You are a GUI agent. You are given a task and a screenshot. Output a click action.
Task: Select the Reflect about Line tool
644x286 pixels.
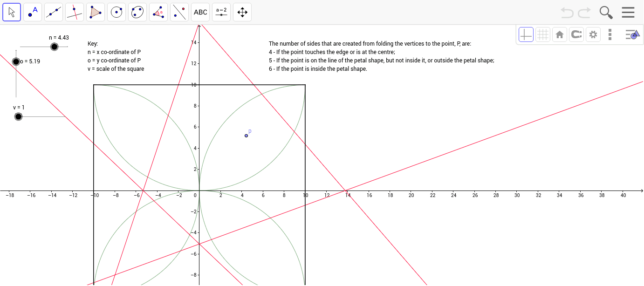(179, 12)
